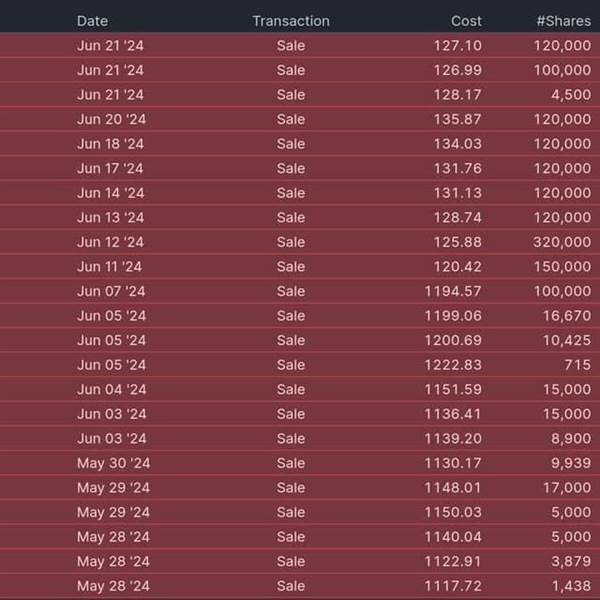Click Sale in the Jun 11 '24 row

coord(291,267)
